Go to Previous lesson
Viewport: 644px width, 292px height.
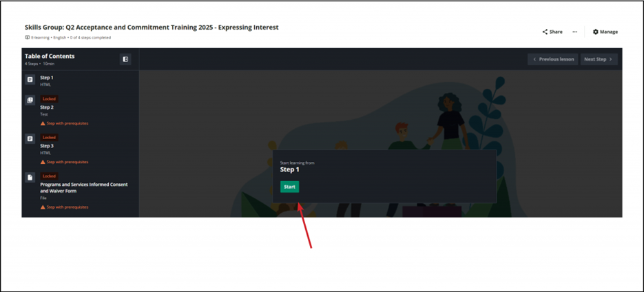coord(552,59)
